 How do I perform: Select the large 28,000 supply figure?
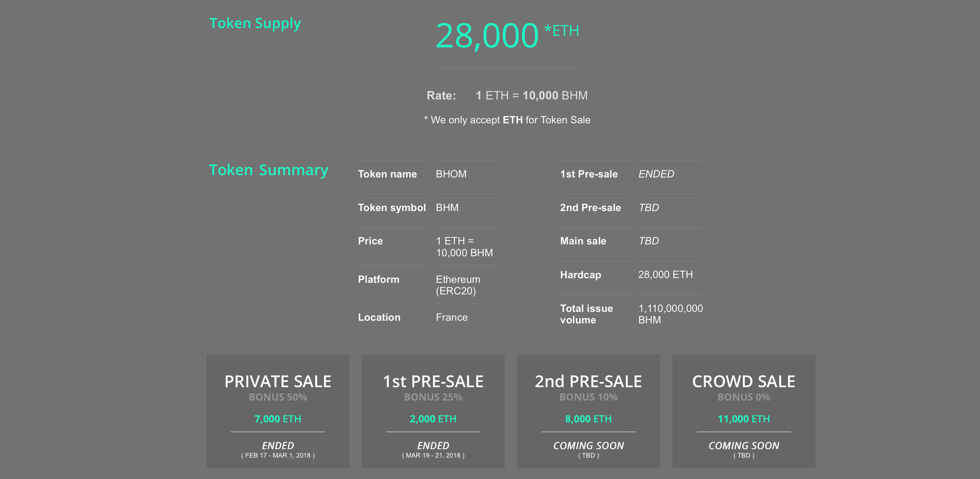[487, 36]
